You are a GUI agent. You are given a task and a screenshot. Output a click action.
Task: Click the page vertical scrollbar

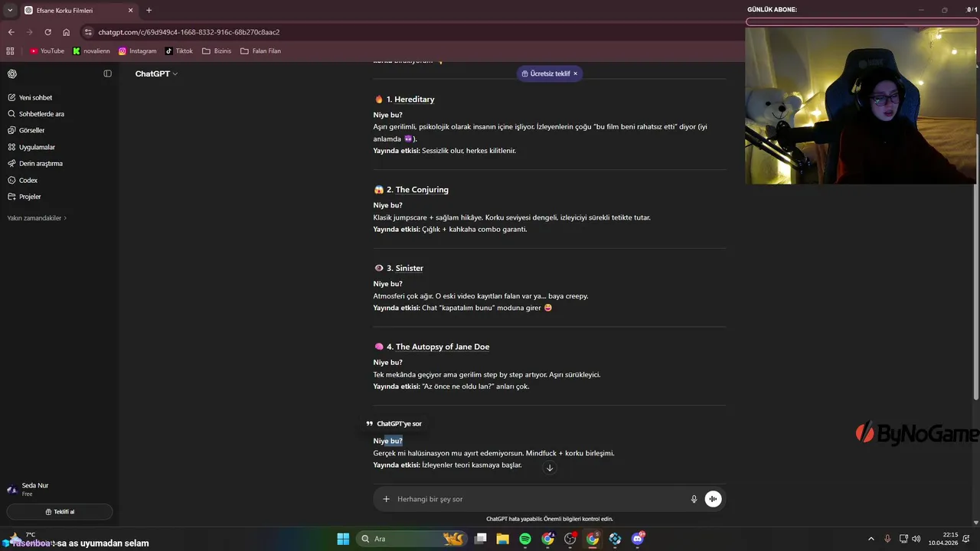click(x=975, y=268)
